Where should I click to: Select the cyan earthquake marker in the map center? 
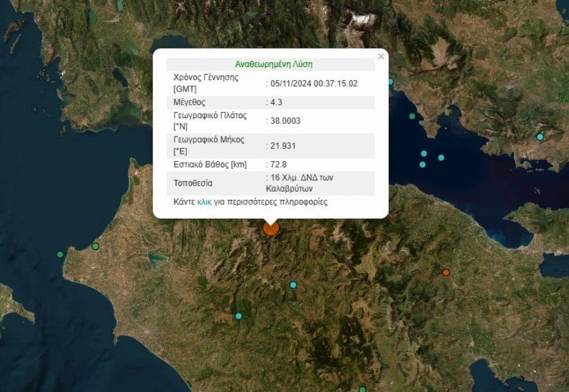click(x=293, y=285)
